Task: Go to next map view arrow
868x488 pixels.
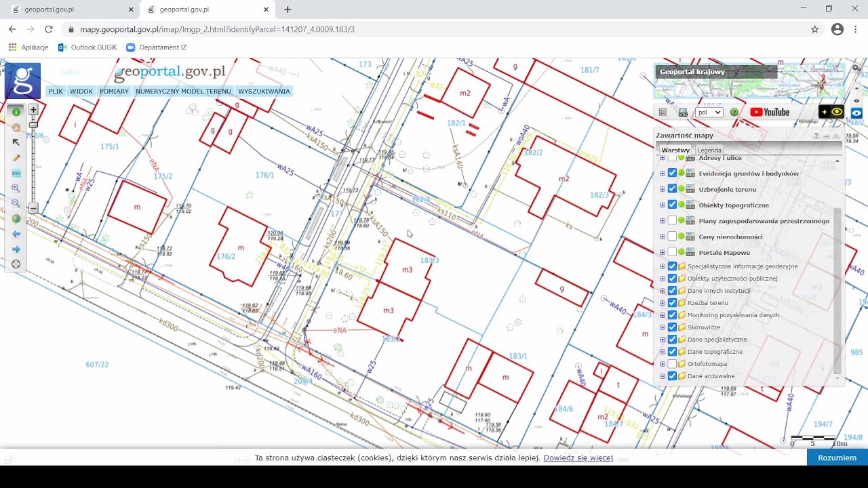Action: tap(16, 249)
